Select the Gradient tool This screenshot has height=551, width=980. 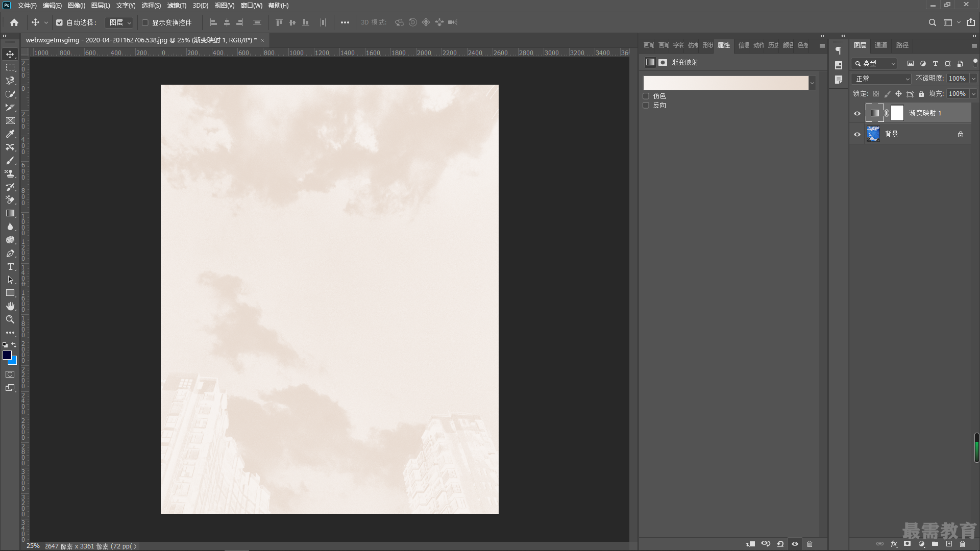tap(10, 213)
